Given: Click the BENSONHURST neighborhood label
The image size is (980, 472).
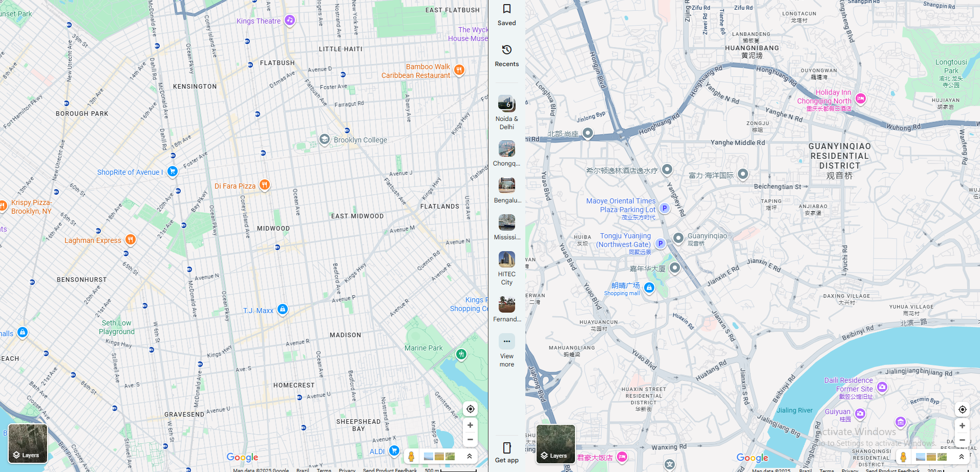Looking at the screenshot, I should pyautogui.click(x=82, y=280).
